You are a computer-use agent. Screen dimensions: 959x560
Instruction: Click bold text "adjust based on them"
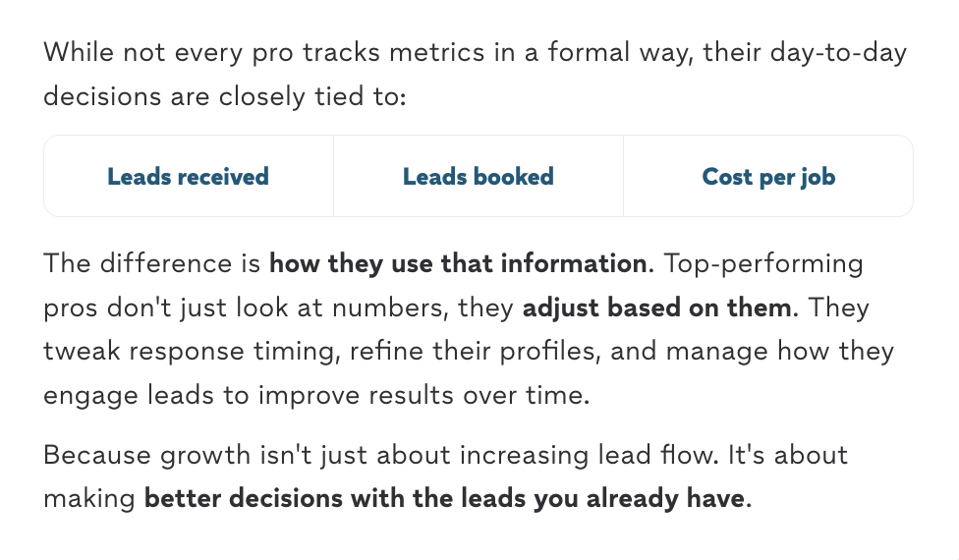(x=657, y=308)
